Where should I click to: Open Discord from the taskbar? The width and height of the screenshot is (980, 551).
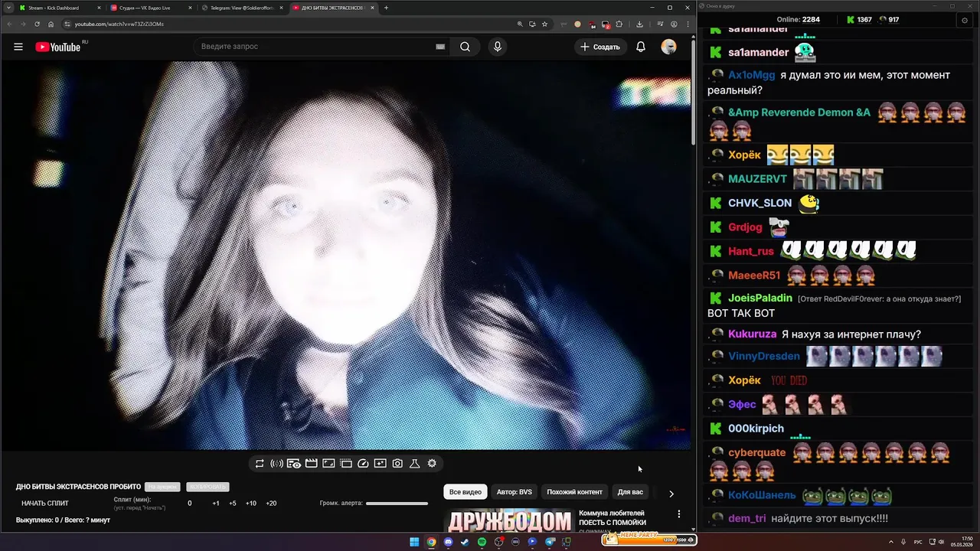tap(448, 542)
